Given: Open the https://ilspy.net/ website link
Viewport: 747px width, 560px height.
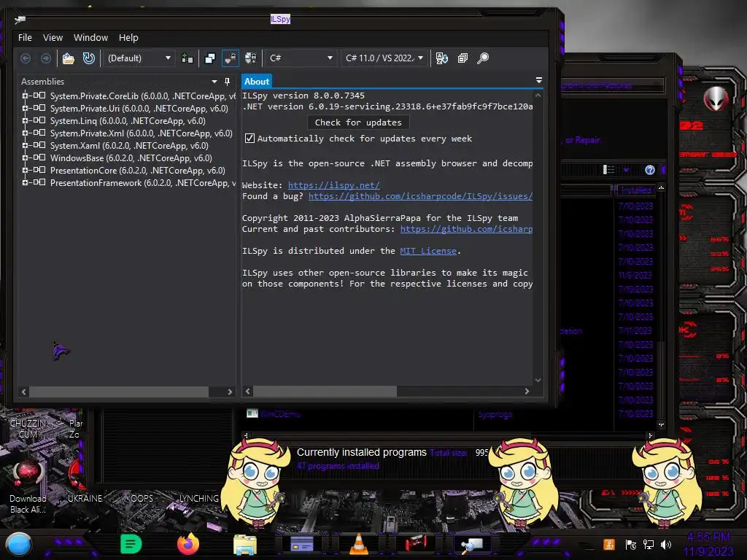Looking at the screenshot, I should [334, 185].
